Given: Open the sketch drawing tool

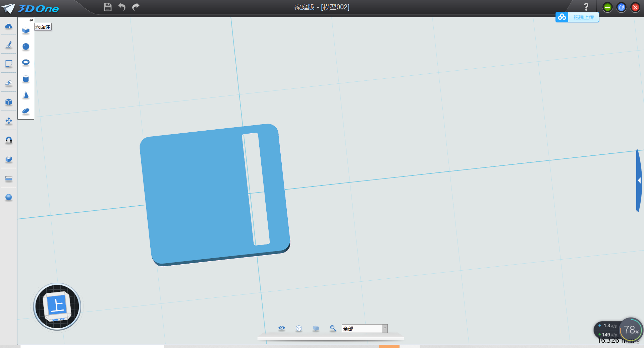Looking at the screenshot, I should pyautogui.click(x=9, y=45).
